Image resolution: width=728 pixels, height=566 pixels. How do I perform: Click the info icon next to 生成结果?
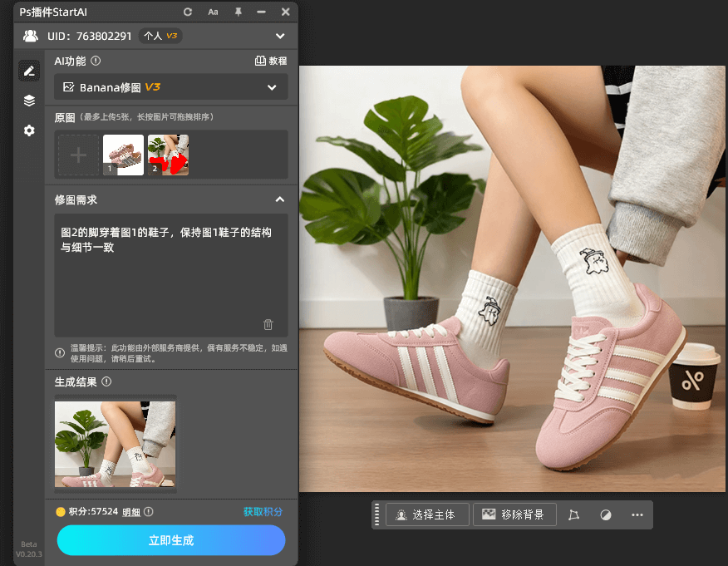106,382
